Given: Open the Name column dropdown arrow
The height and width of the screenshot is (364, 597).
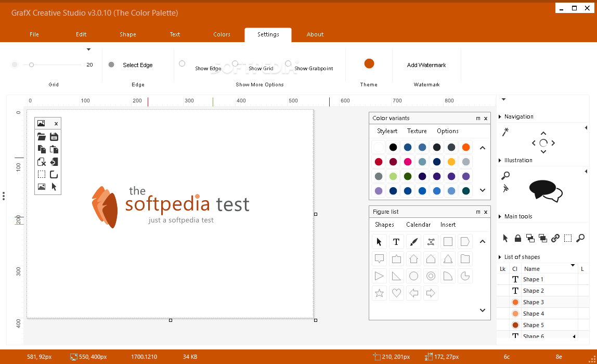Looking at the screenshot, I should [573, 265].
